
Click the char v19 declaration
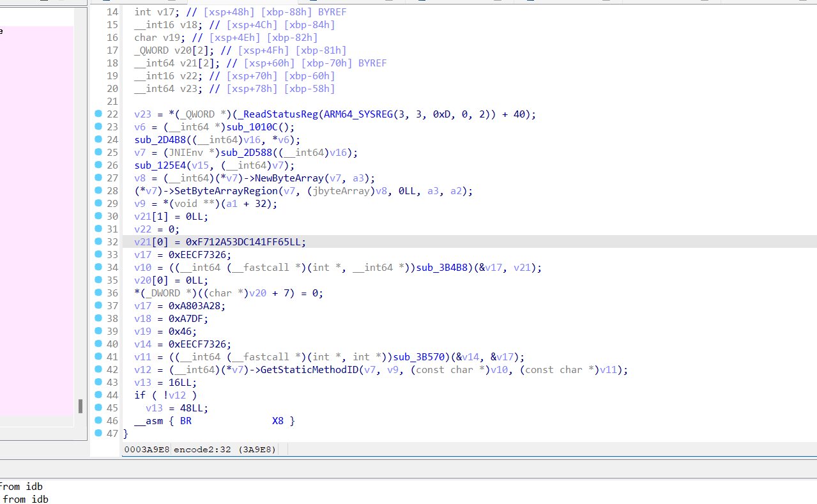tap(160, 38)
